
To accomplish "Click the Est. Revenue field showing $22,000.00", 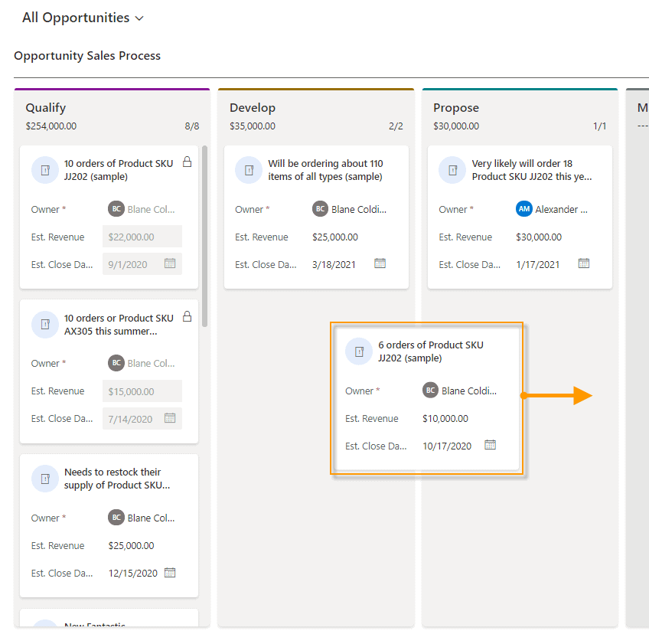I will click(142, 237).
